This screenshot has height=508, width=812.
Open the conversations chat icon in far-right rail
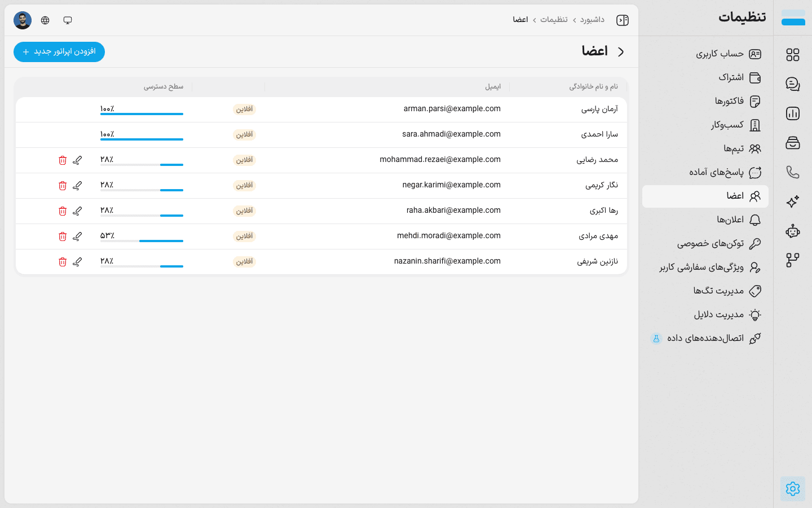793,84
